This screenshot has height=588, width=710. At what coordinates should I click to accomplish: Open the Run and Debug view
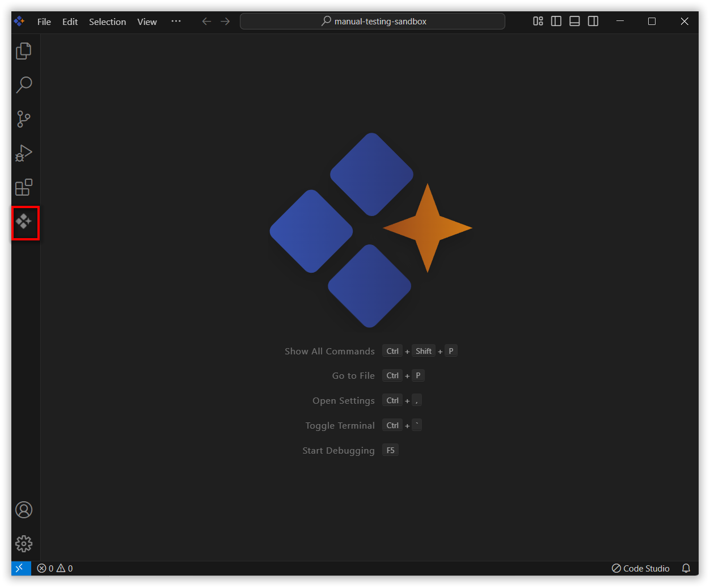click(24, 153)
